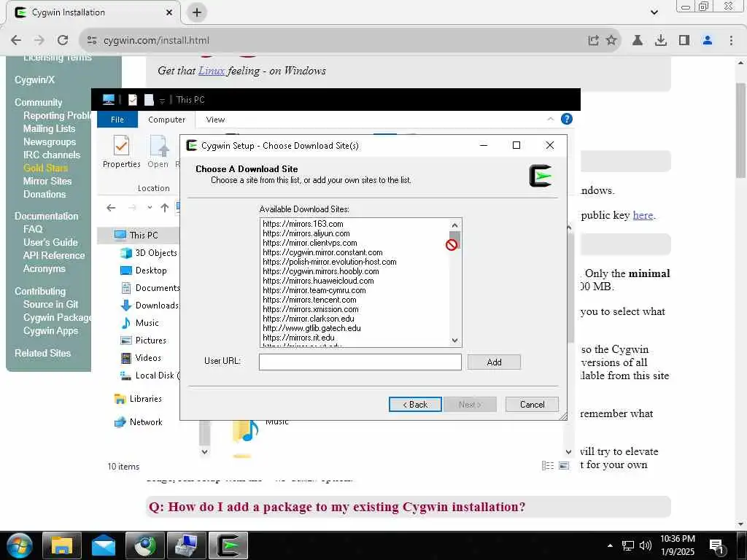Click volume speaker tray icon
Screen dimensions: 747x560
pos(646,545)
